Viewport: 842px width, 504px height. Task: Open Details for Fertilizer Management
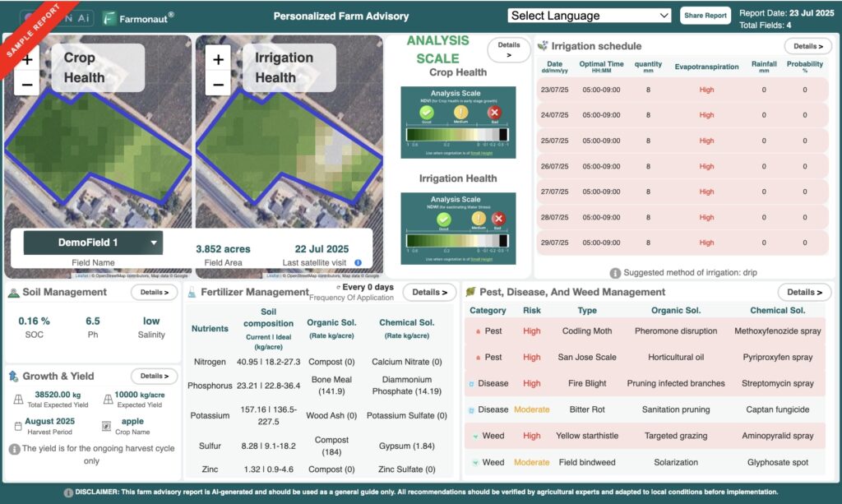click(429, 292)
